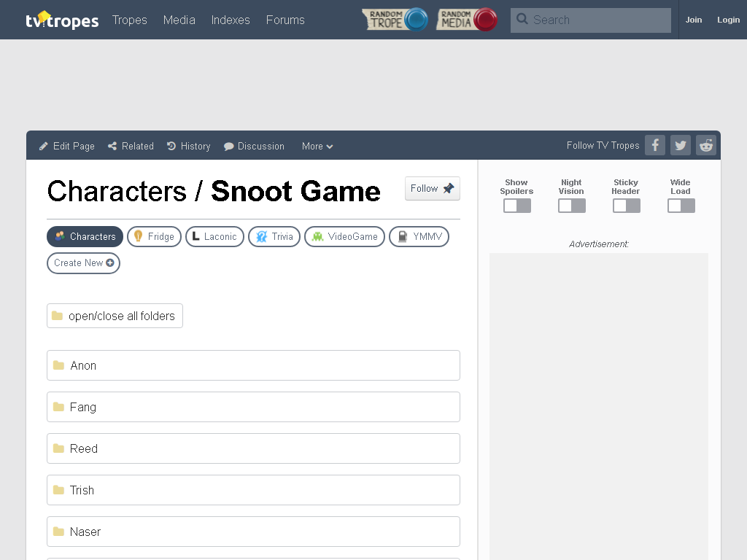Open the YMMV tab

419,237
